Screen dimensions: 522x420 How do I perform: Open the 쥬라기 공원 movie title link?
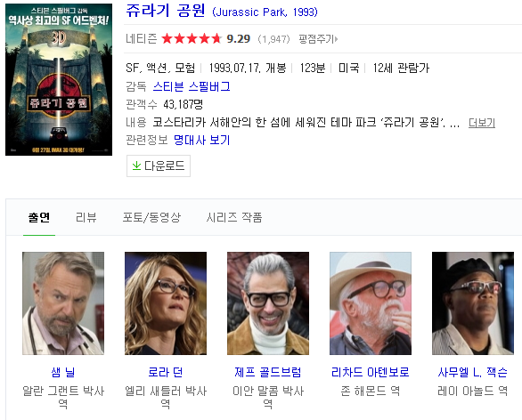[165, 11]
